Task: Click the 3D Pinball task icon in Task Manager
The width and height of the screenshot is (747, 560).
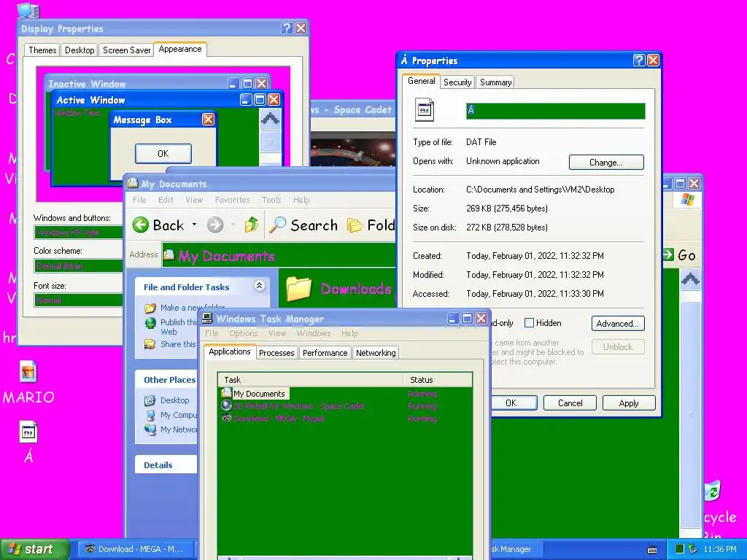Action: pos(226,405)
